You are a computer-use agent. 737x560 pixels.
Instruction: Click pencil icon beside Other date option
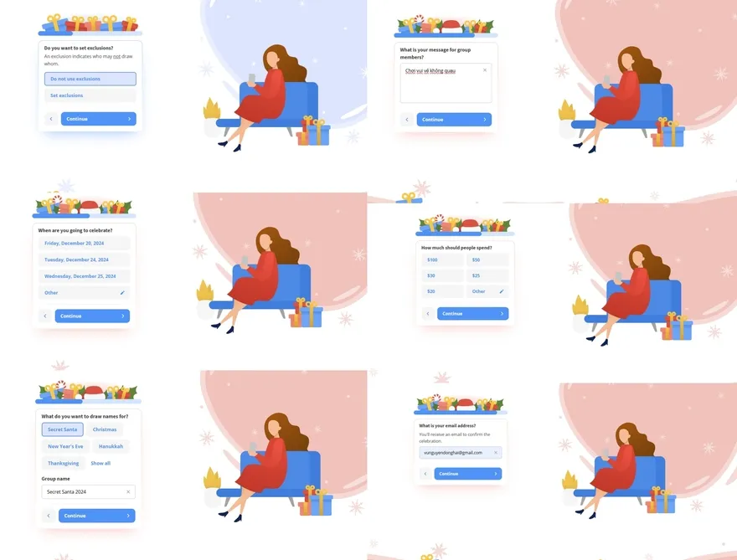(122, 293)
